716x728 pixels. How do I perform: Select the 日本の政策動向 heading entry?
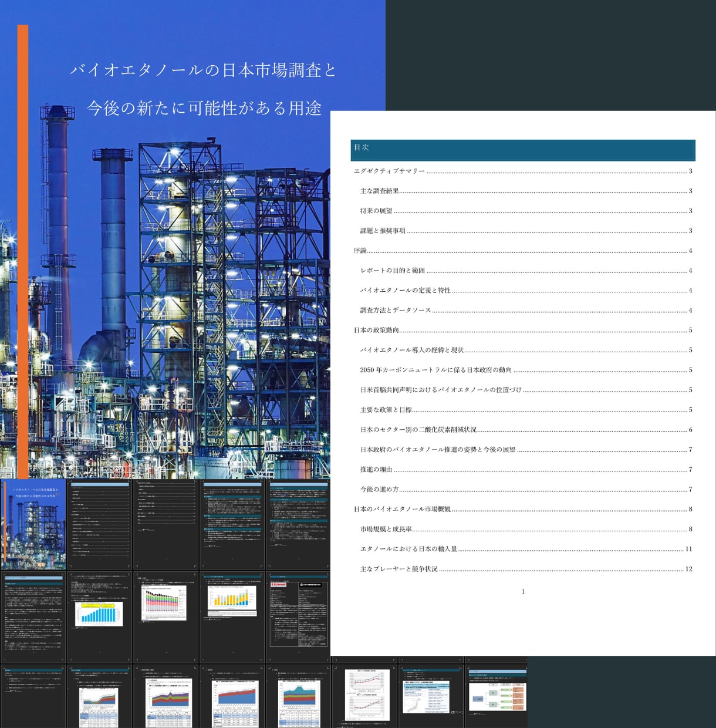[523, 331]
